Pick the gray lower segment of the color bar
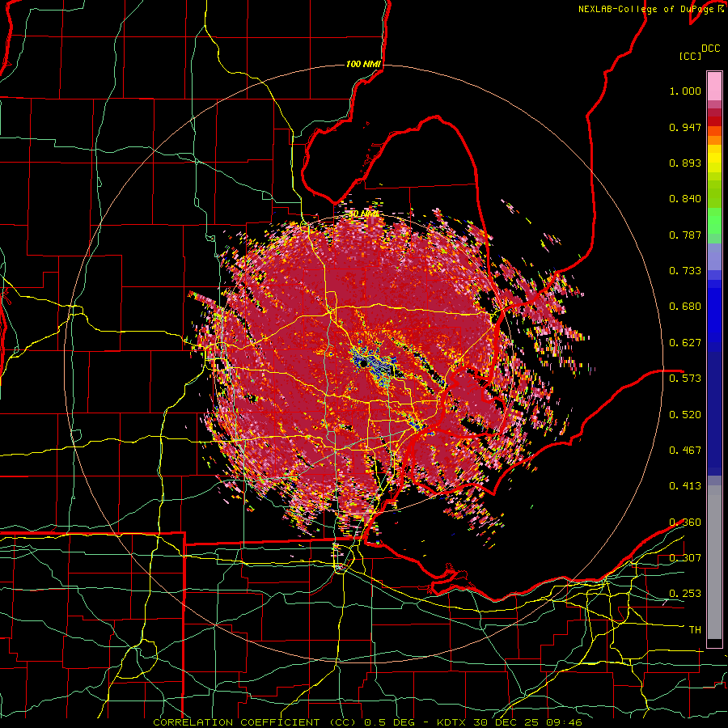 click(714, 562)
